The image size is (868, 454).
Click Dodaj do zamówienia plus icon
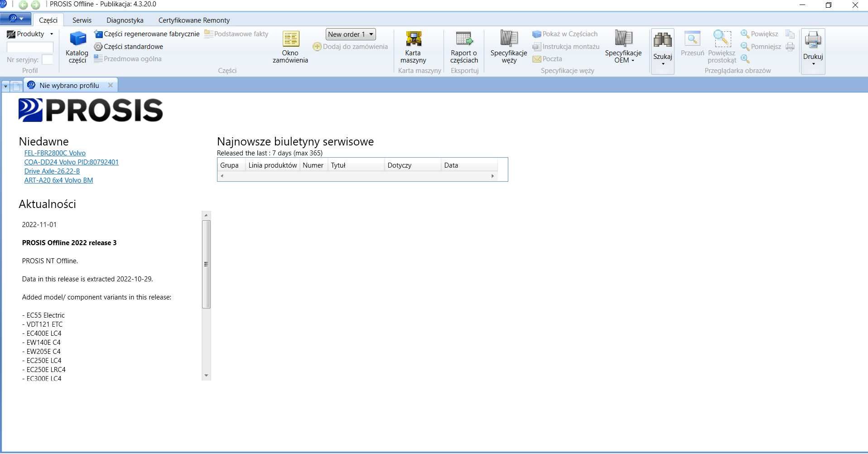coord(317,47)
